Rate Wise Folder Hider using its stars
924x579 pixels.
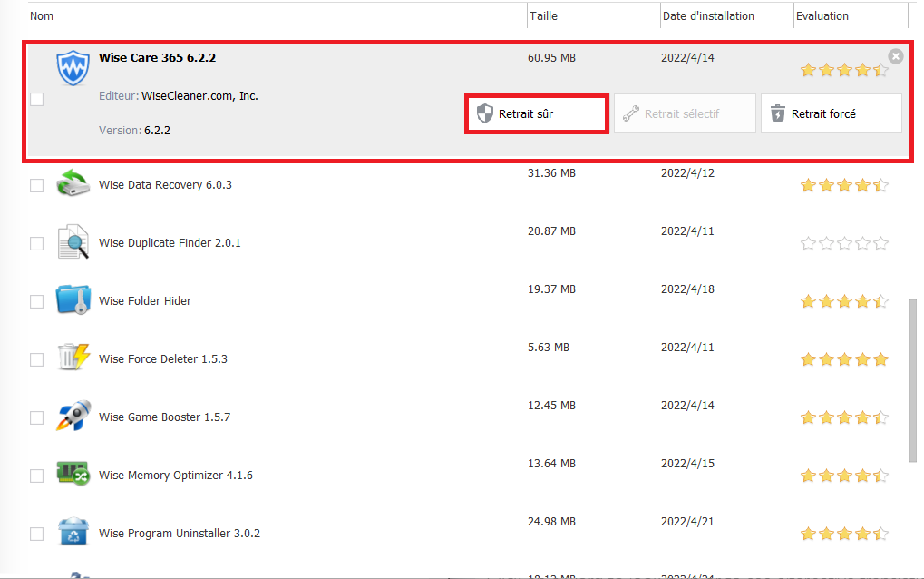click(x=844, y=302)
